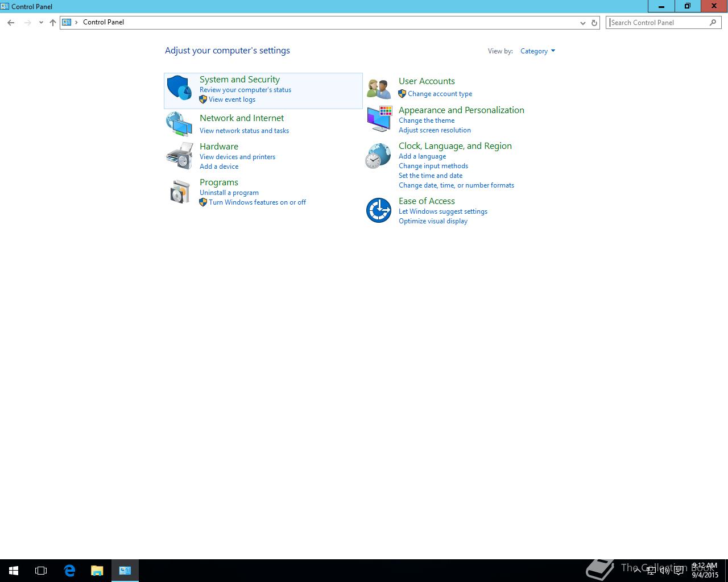This screenshot has height=582, width=728.
Task: Click Uninstall a program link
Action: click(229, 193)
